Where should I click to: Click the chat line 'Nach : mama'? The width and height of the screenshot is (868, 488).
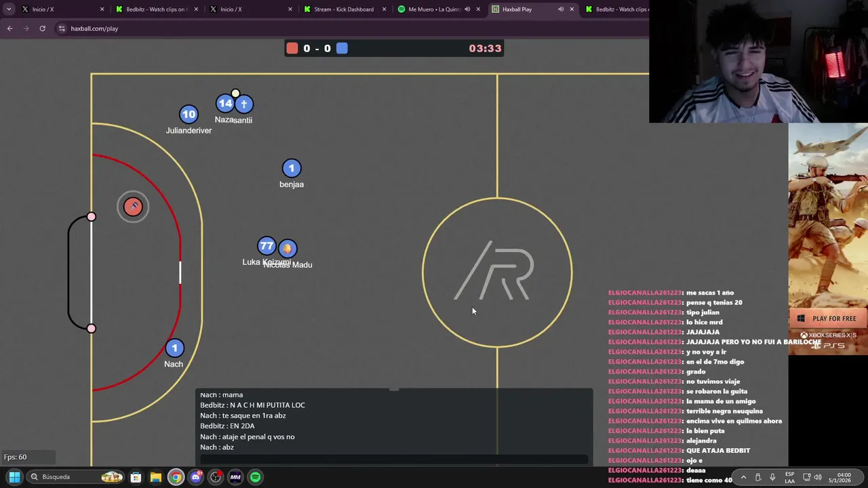click(221, 394)
